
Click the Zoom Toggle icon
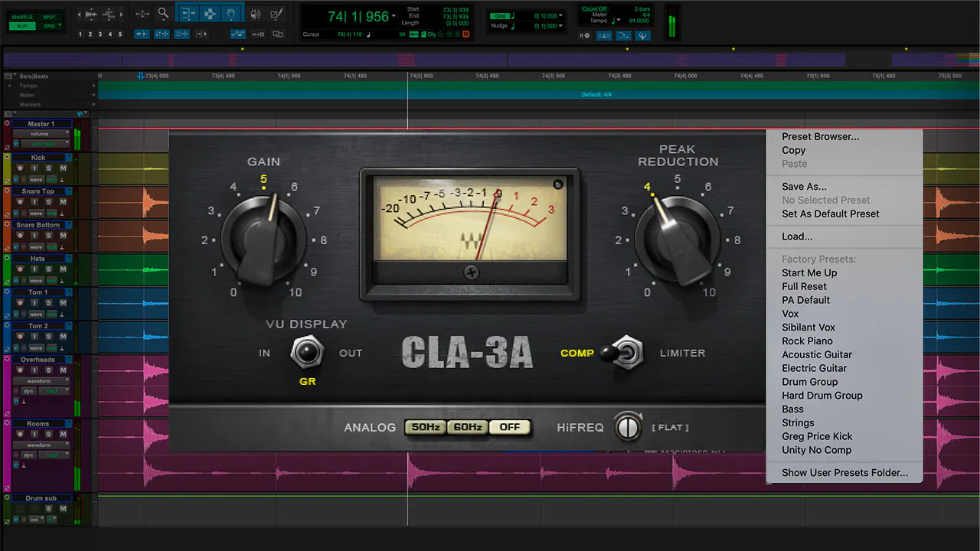coord(142,13)
